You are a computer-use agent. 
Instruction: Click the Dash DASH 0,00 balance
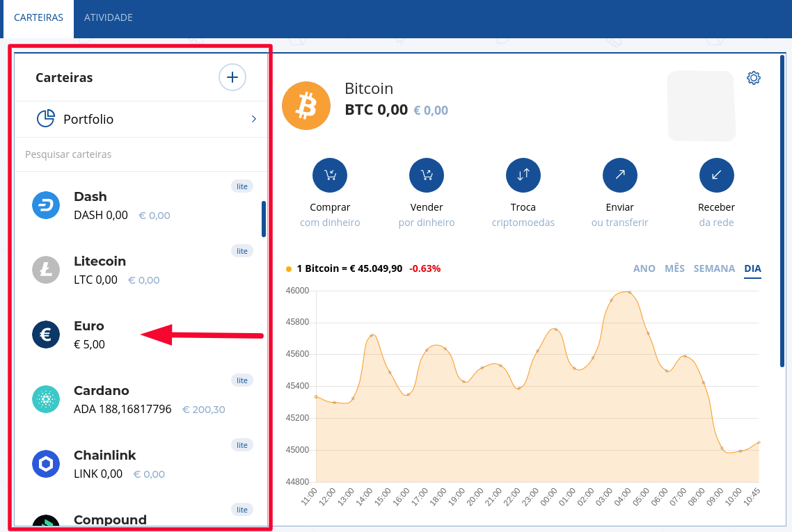(101, 216)
